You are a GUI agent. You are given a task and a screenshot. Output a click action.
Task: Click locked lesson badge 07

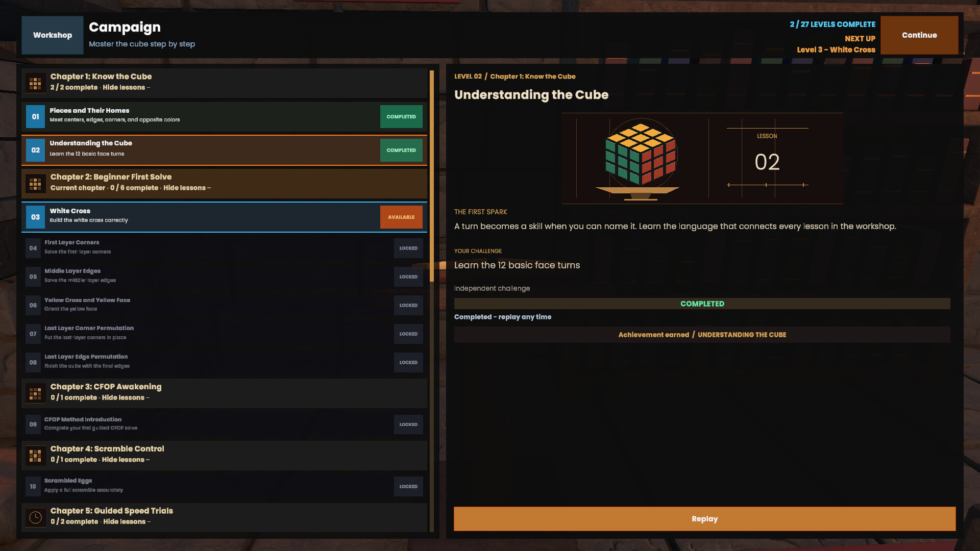33,334
